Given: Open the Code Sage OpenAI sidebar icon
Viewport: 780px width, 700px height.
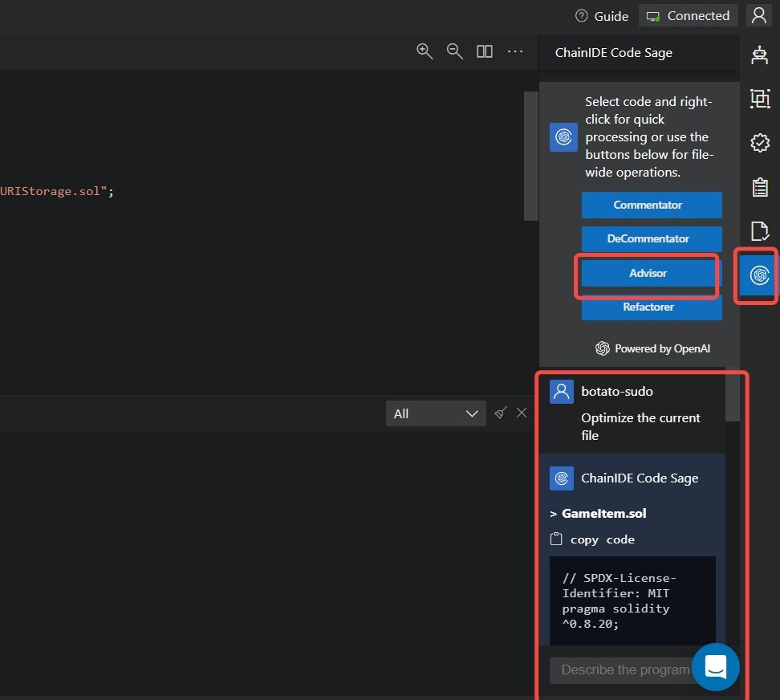Looking at the screenshot, I should [x=759, y=275].
